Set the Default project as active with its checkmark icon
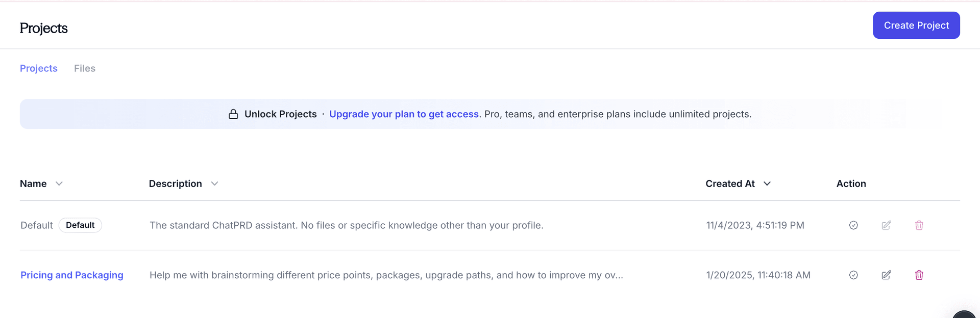The height and width of the screenshot is (318, 980). tap(853, 225)
